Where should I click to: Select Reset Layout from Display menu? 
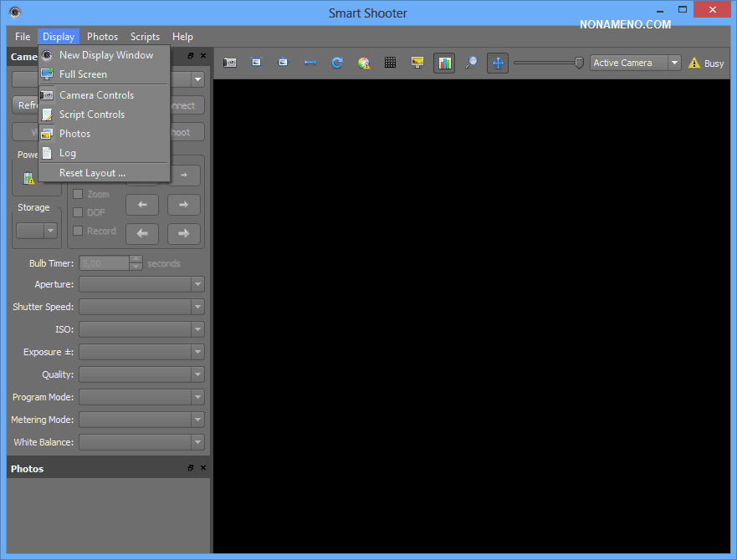[92, 173]
